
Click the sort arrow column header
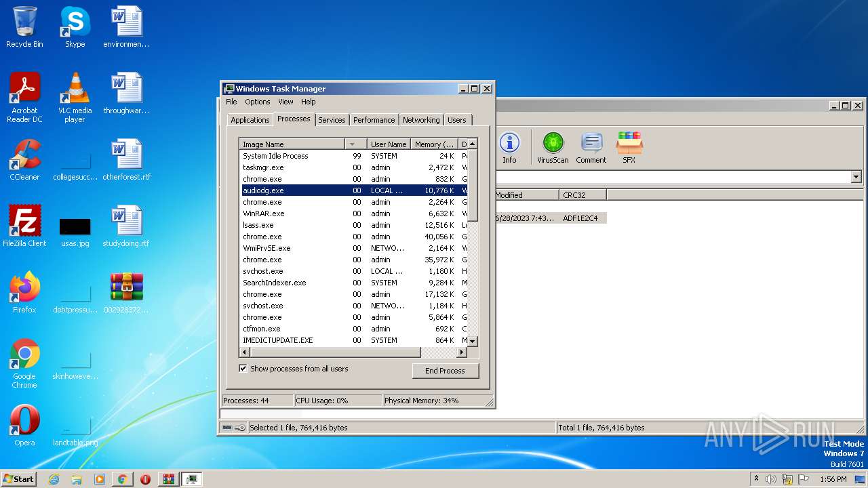tap(357, 144)
